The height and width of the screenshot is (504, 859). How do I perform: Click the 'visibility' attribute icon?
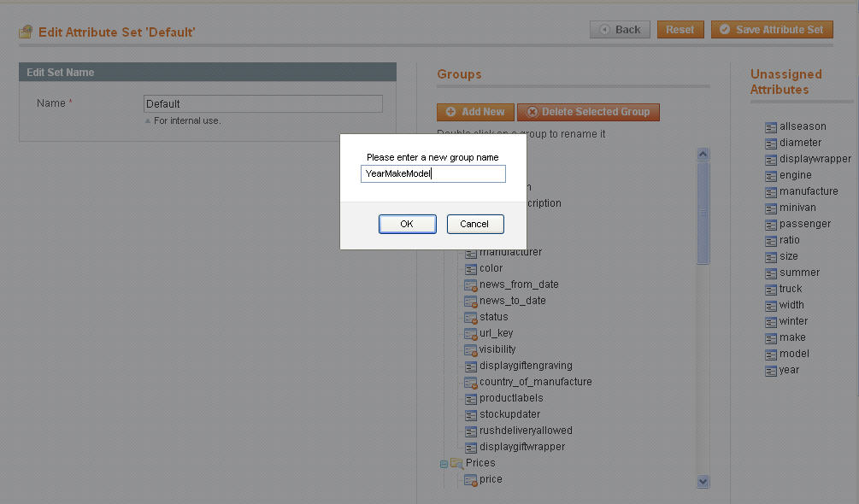coord(471,349)
